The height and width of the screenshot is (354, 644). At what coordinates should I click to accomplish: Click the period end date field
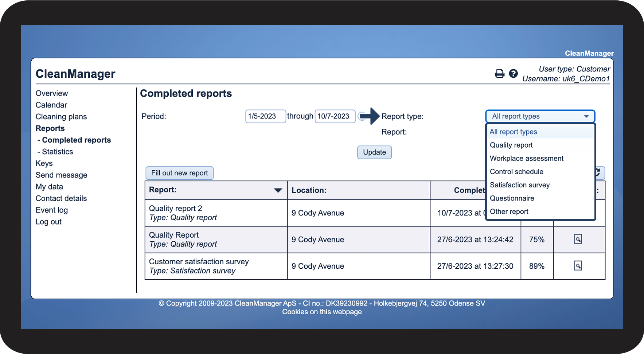click(x=335, y=116)
